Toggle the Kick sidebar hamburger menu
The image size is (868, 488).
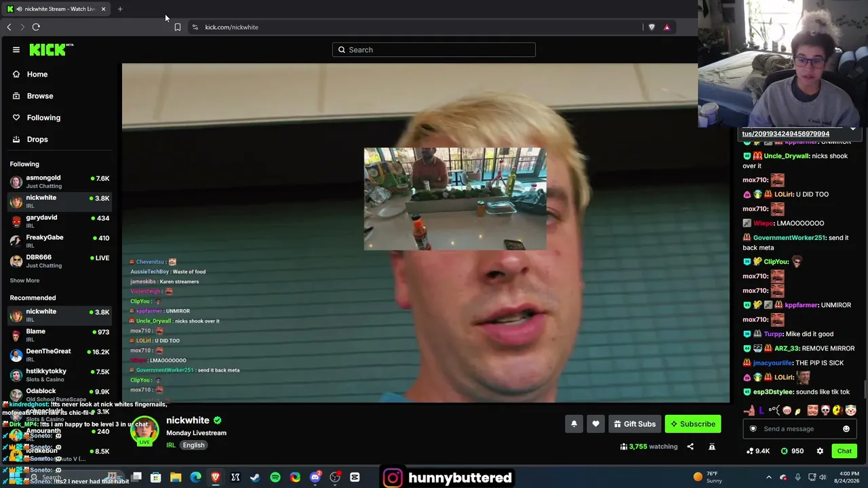coord(16,49)
